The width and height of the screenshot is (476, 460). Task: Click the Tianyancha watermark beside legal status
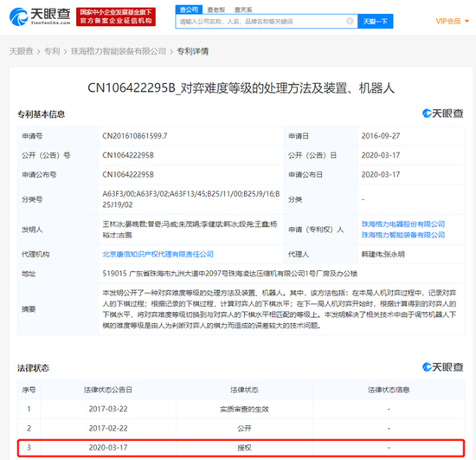[x=442, y=367]
